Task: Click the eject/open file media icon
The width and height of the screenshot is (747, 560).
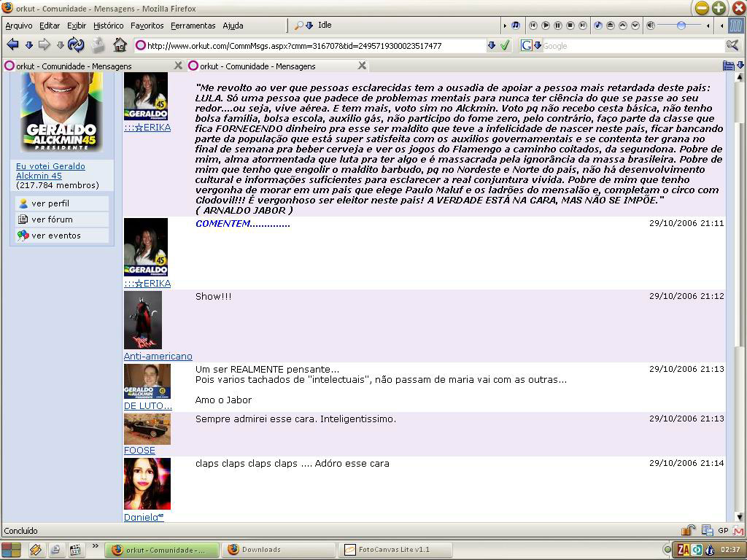Action: coord(611,26)
